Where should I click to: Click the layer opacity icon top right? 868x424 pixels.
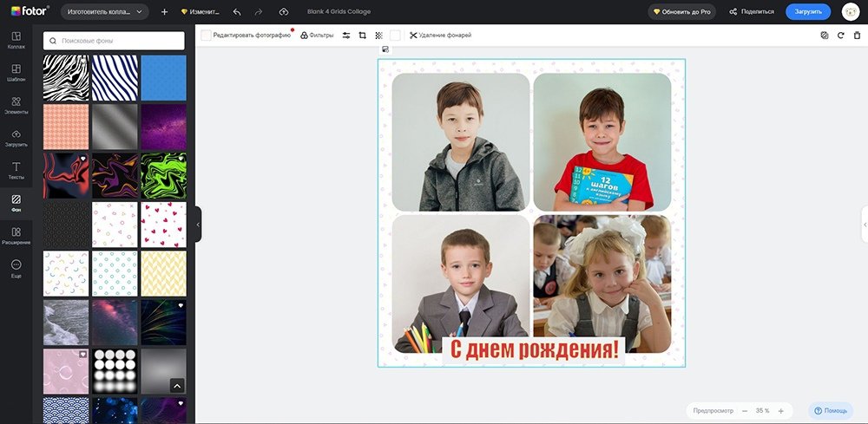click(x=825, y=36)
